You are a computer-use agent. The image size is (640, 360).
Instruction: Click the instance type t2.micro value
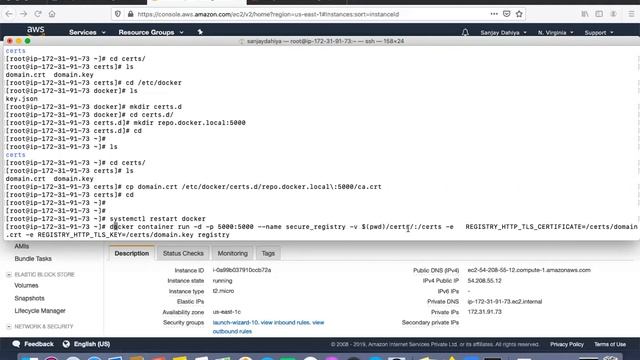[x=223, y=291]
